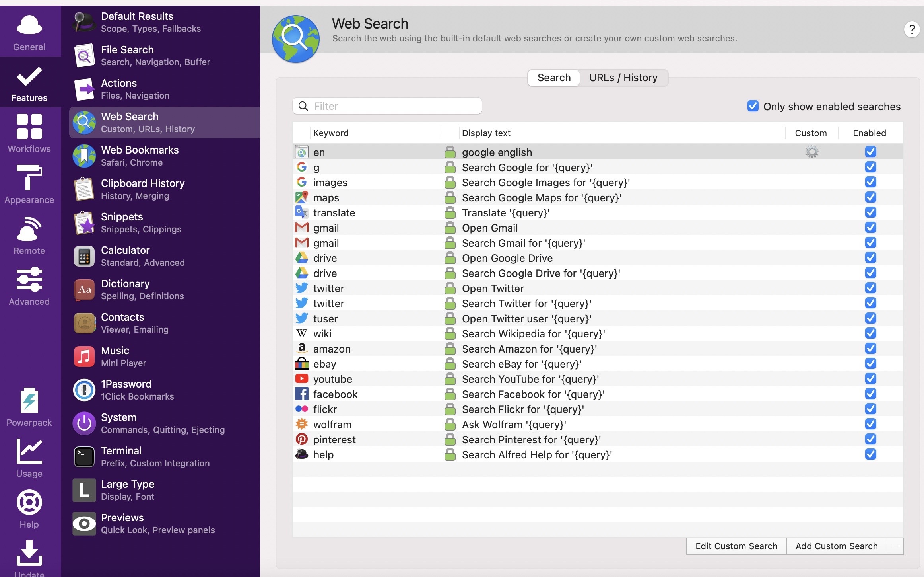Screen dimensions: 924x577
Task: Click the gear icon for the 'en' search
Action: pos(811,152)
